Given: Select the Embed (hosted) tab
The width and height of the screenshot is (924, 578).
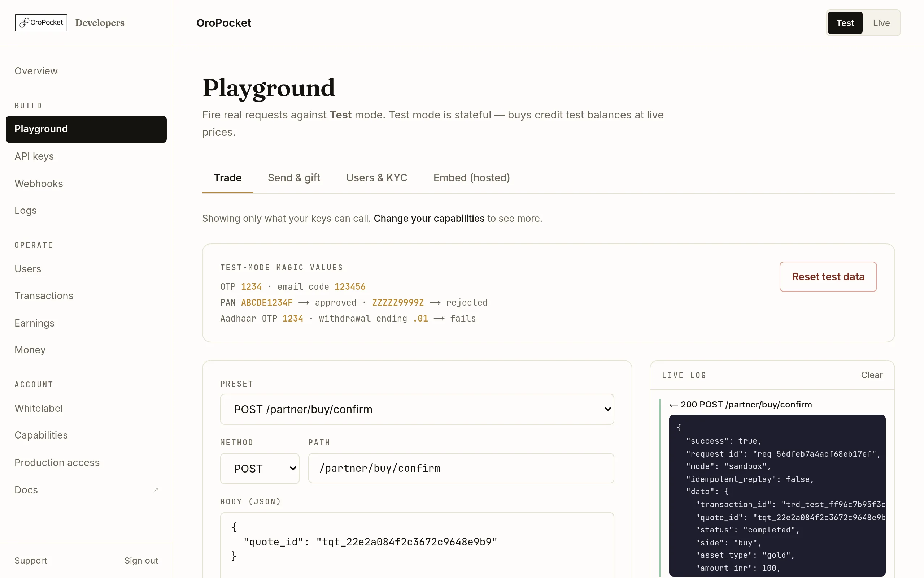Looking at the screenshot, I should click(x=471, y=178).
